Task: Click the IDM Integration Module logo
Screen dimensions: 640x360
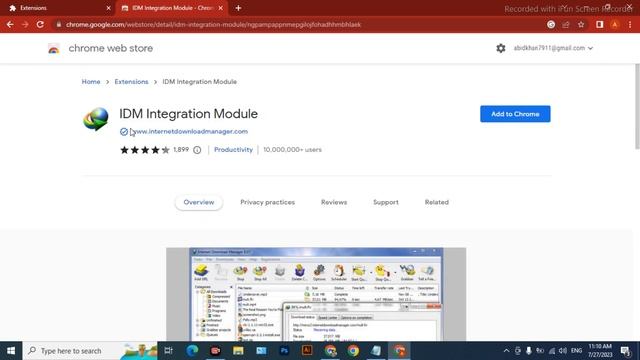Action: [x=96, y=119]
